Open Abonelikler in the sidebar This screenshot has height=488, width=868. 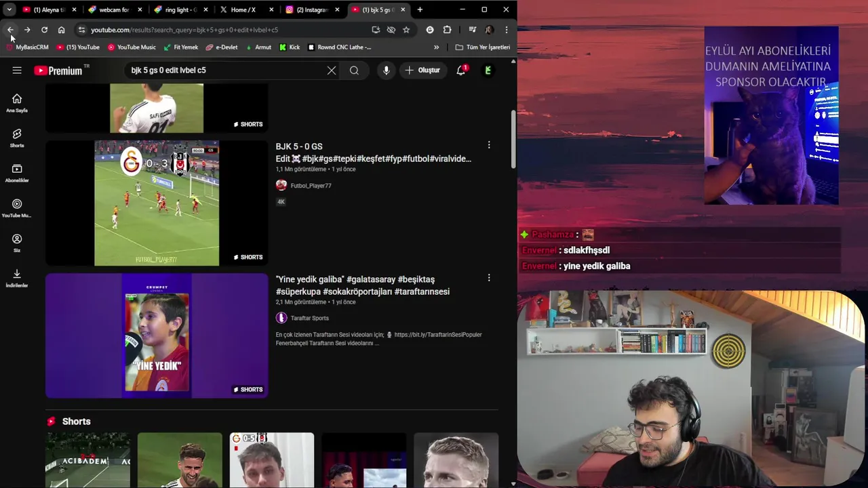point(17,174)
